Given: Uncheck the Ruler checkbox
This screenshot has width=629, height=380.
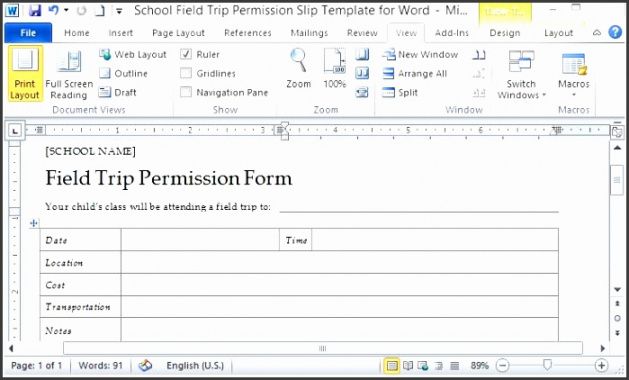Looking at the screenshot, I should click(186, 54).
